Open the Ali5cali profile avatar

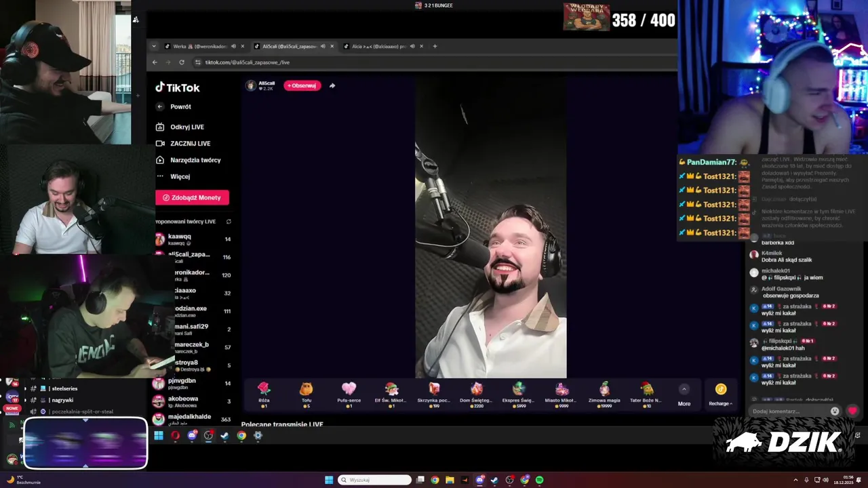(x=250, y=85)
